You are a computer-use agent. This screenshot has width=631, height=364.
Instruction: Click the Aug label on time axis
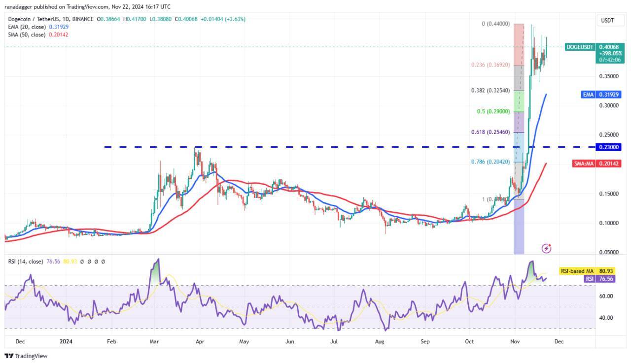tap(380, 341)
